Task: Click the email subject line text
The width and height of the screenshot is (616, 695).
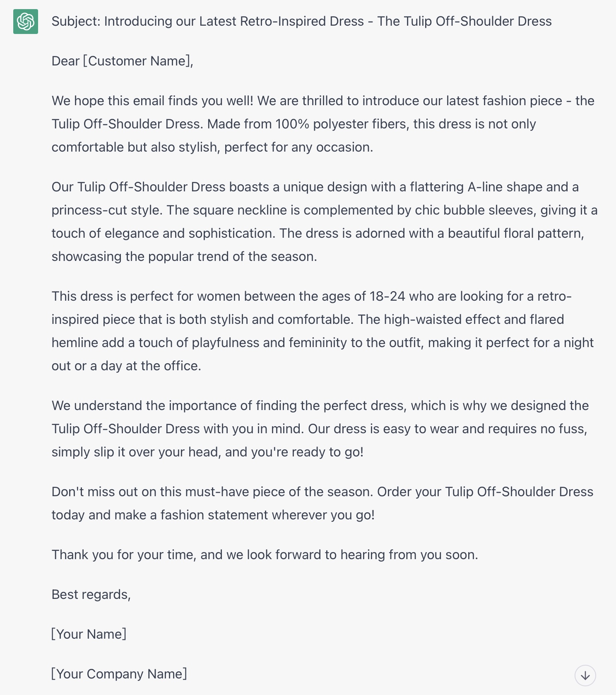Action: coord(301,22)
